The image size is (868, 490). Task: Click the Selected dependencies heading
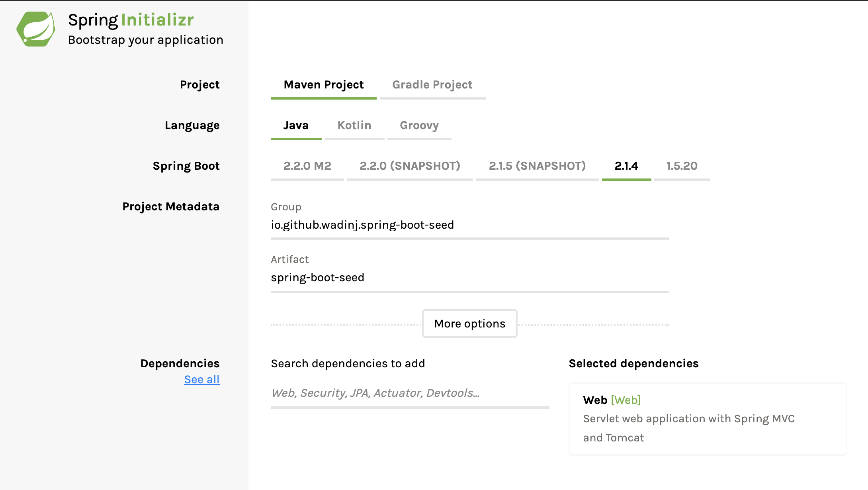(x=633, y=364)
